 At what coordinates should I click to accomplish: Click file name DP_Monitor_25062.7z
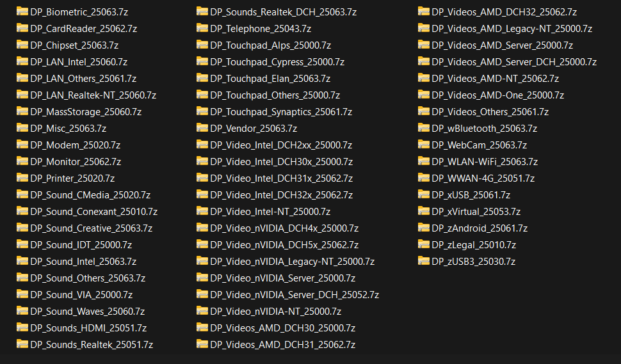(76, 162)
